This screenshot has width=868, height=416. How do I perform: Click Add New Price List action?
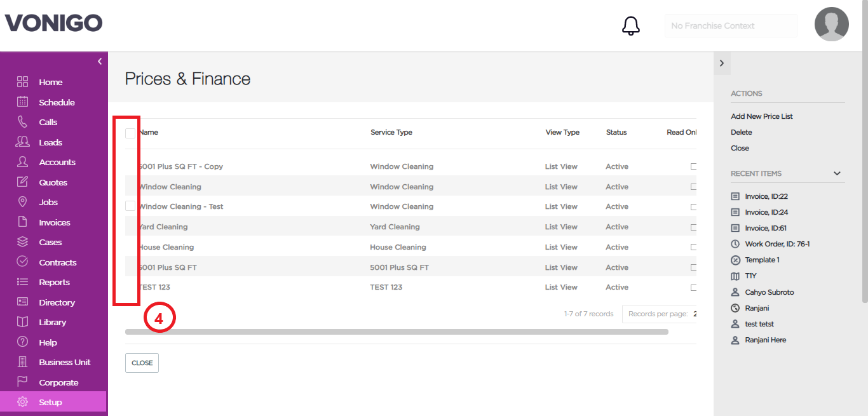click(x=762, y=116)
